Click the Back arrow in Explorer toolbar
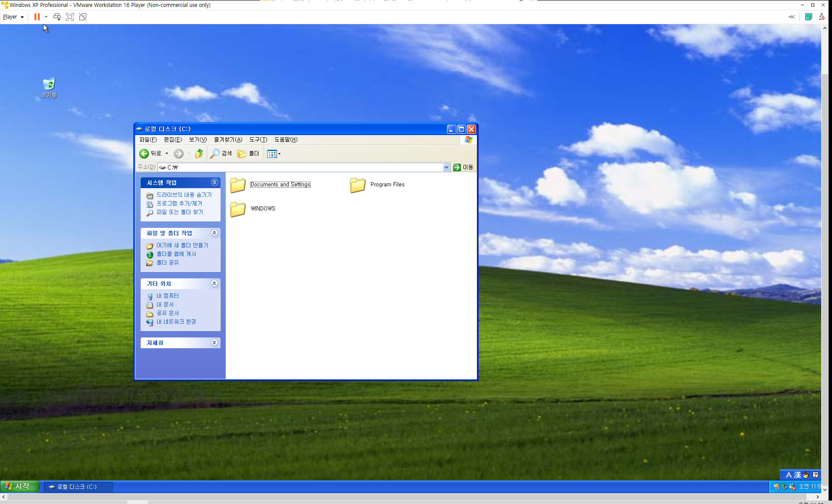Image resolution: width=832 pixels, height=504 pixels. coord(145,154)
